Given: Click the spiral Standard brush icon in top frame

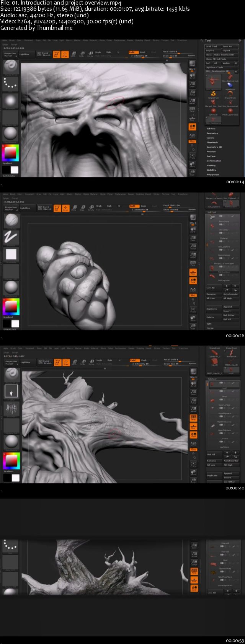Looking at the screenshot, I should tap(11, 67).
